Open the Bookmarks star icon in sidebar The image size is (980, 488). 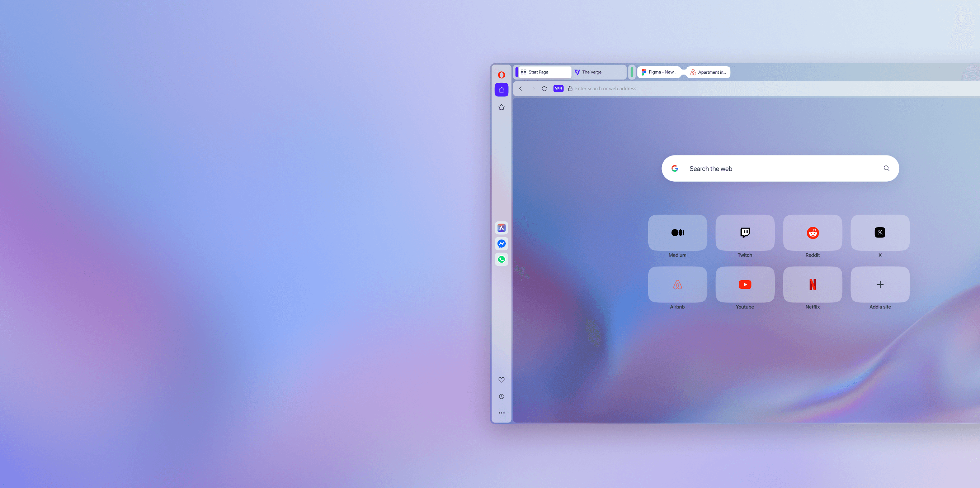click(501, 107)
